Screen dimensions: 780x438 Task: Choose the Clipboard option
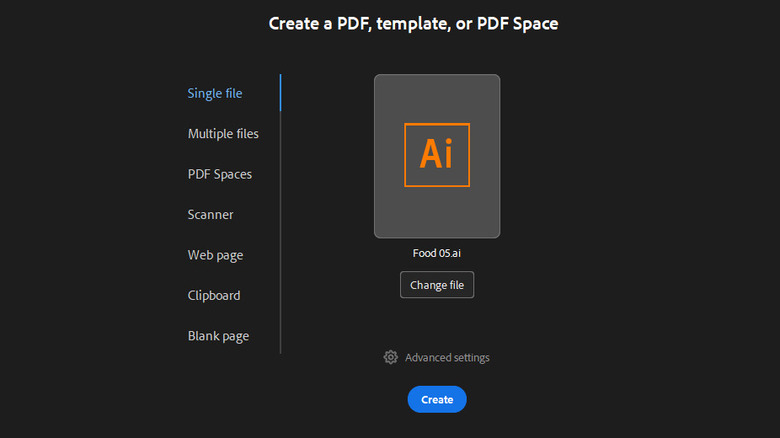214,296
